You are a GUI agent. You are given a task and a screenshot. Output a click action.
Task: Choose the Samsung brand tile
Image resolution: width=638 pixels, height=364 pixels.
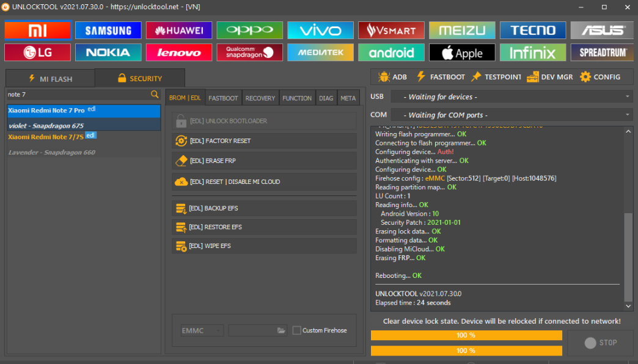click(108, 30)
